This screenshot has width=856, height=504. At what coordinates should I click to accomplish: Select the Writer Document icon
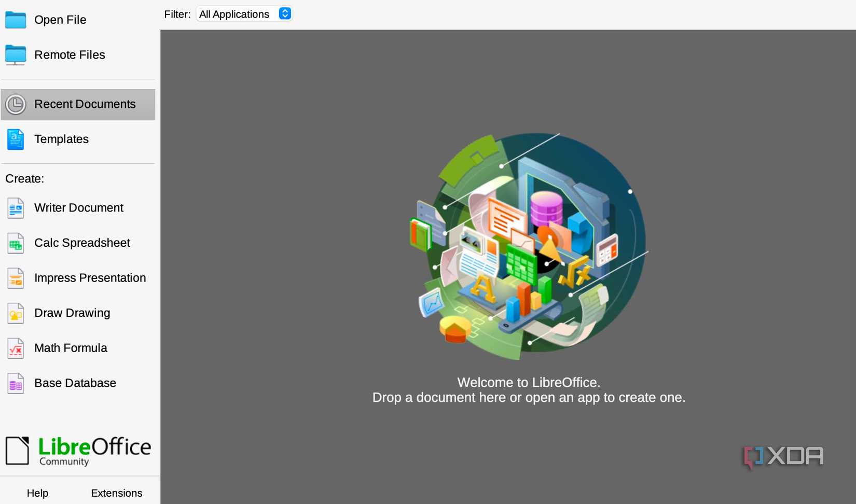coord(15,208)
